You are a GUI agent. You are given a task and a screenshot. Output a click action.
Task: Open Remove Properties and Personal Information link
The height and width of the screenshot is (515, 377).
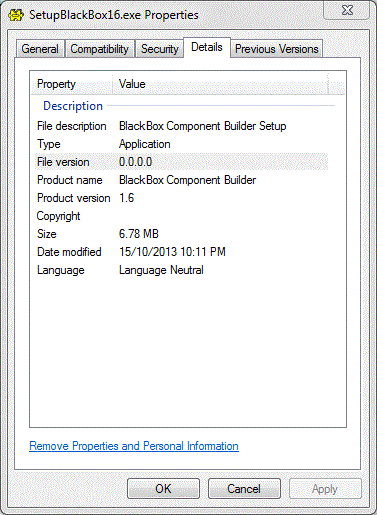(134, 446)
